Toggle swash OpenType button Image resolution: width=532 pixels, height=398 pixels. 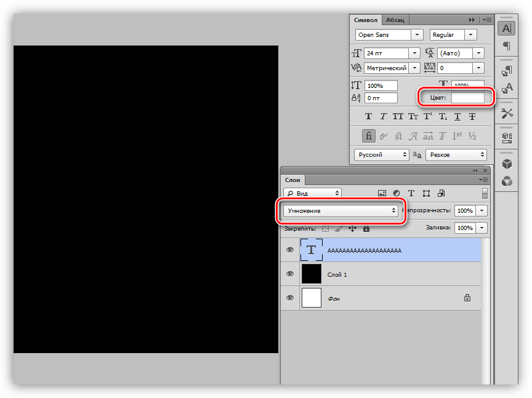(413, 136)
